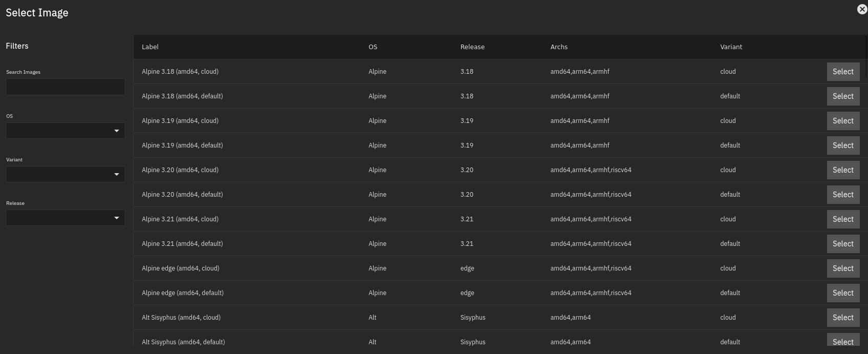The height and width of the screenshot is (354, 868).
Task: Click label text Alpine 3.18 (amd64, default)
Action: coord(182,96)
